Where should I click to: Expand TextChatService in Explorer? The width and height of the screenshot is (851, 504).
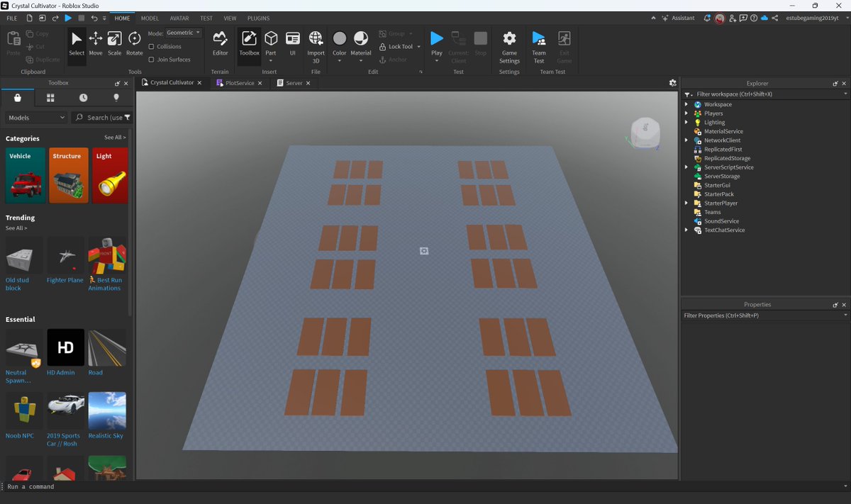[x=686, y=230]
